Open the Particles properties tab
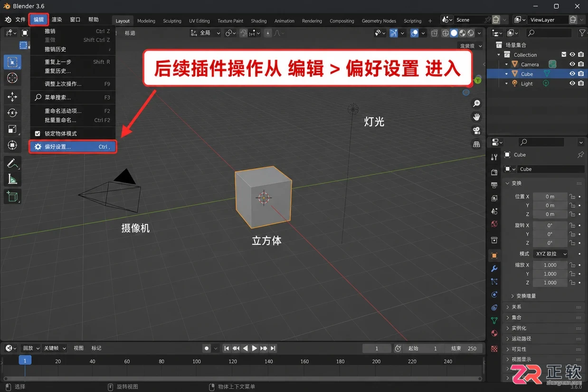The image size is (588, 392). point(494,282)
